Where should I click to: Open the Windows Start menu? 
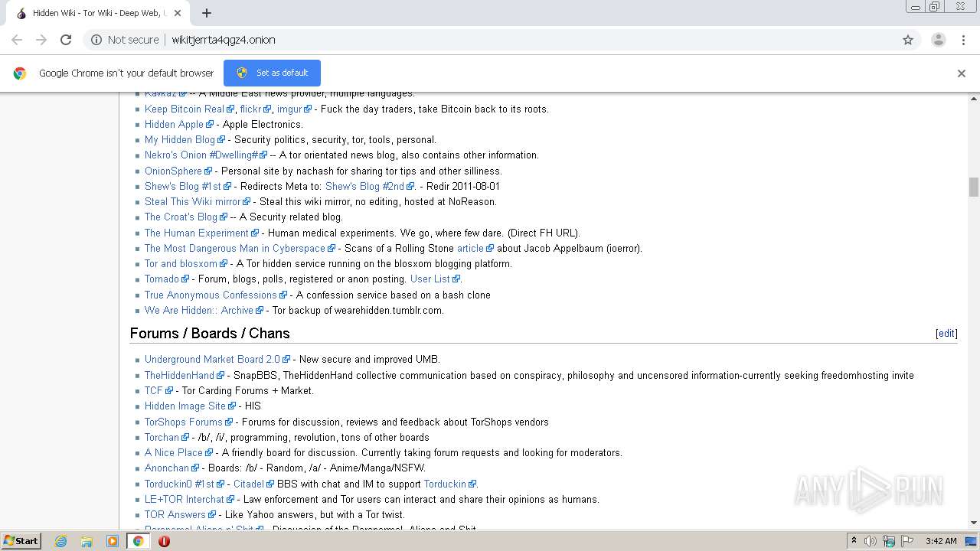pos(21,540)
